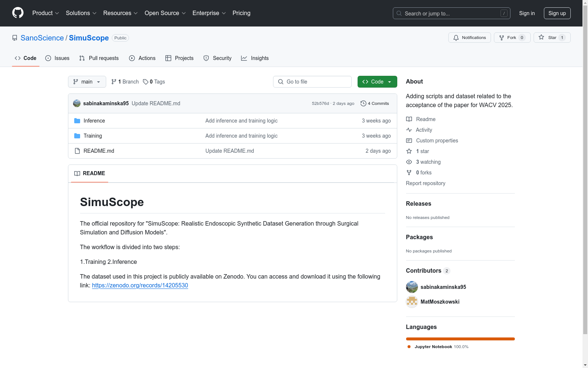Open the Projects tab

pos(179,58)
